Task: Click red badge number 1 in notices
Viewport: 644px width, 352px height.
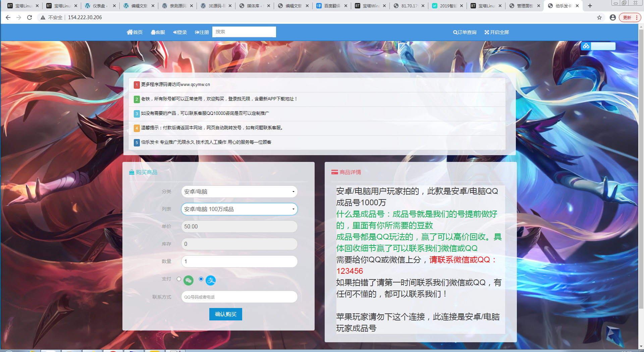Action: (x=137, y=85)
